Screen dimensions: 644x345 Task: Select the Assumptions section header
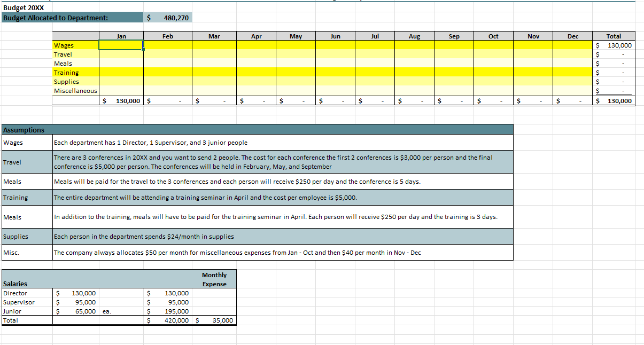click(x=257, y=130)
